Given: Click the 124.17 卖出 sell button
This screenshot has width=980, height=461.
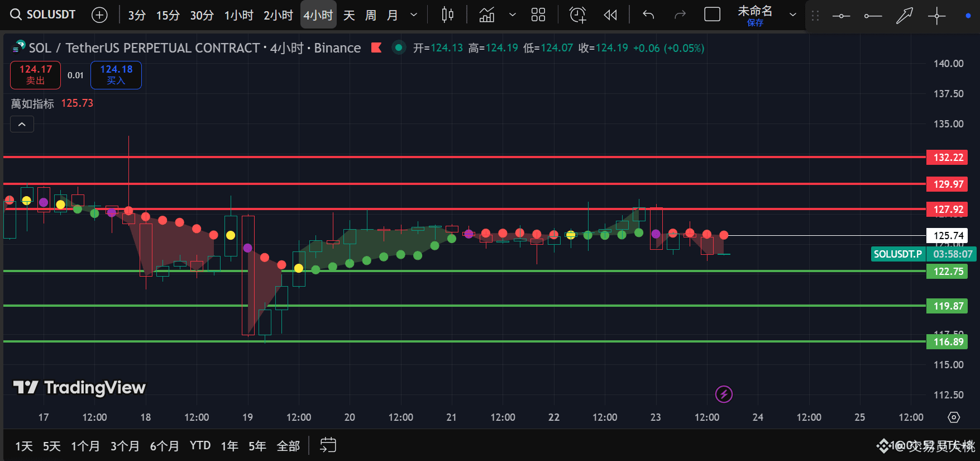Looking at the screenshot, I should (x=35, y=75).
